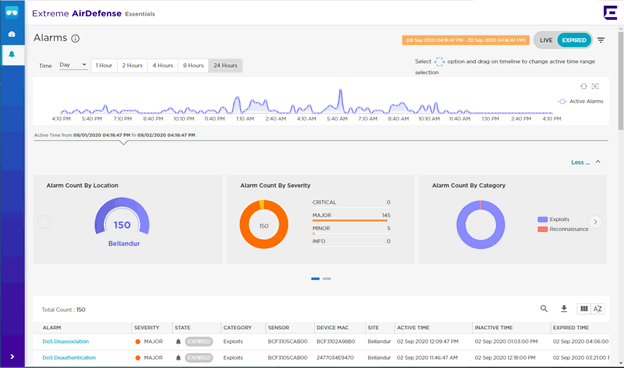Screen dimensions: 624x368
Task: Click EXPIRED badge in DoS Deauthentication row
Action: tap(199, 358)
